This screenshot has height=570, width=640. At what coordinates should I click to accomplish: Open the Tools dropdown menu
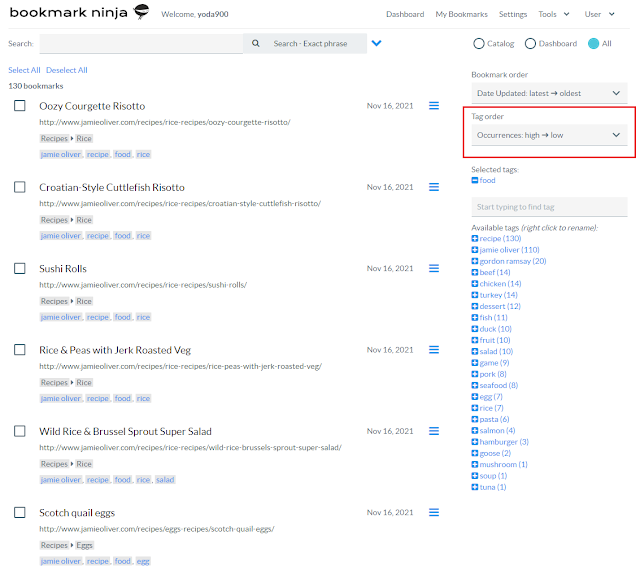tap(553, 14)
